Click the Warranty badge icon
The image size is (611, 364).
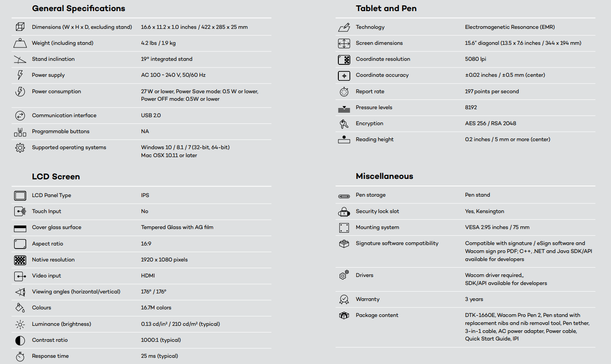(x=344, y=300)
